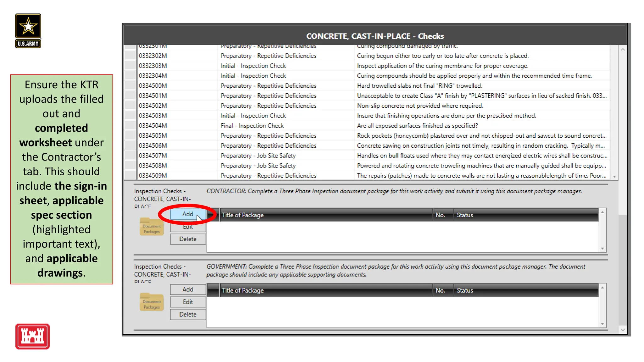
Task: Click government package list scroll-down arrow
Action: (602, 324)
